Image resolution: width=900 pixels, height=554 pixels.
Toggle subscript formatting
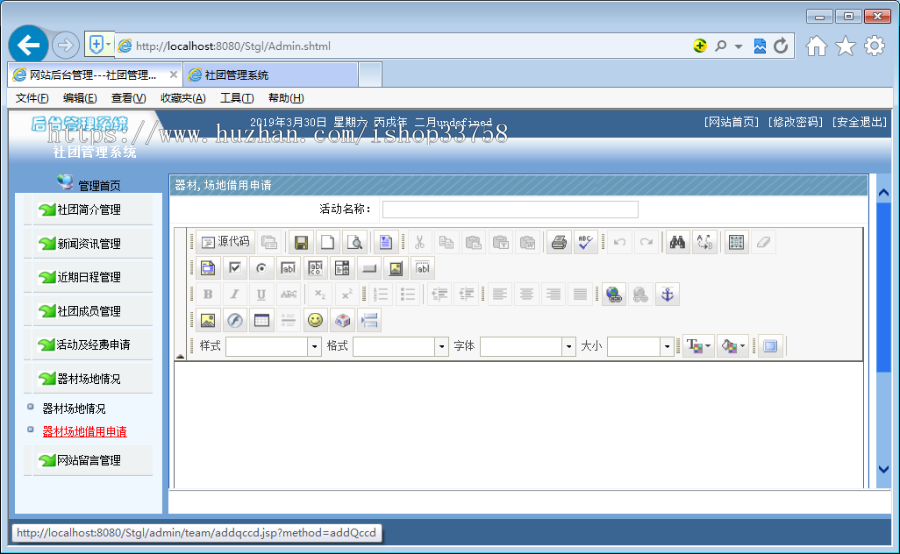[x=320, y=295]
